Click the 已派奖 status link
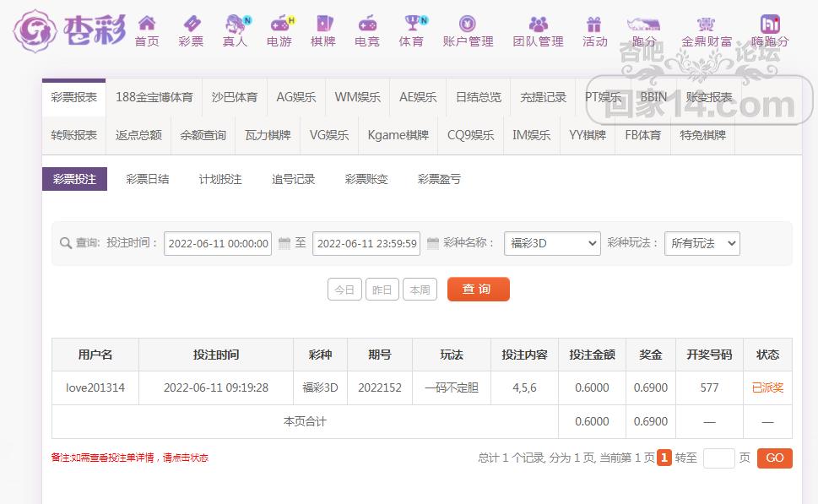Viewport: 818px width, 504px height. tap(767, 388)
